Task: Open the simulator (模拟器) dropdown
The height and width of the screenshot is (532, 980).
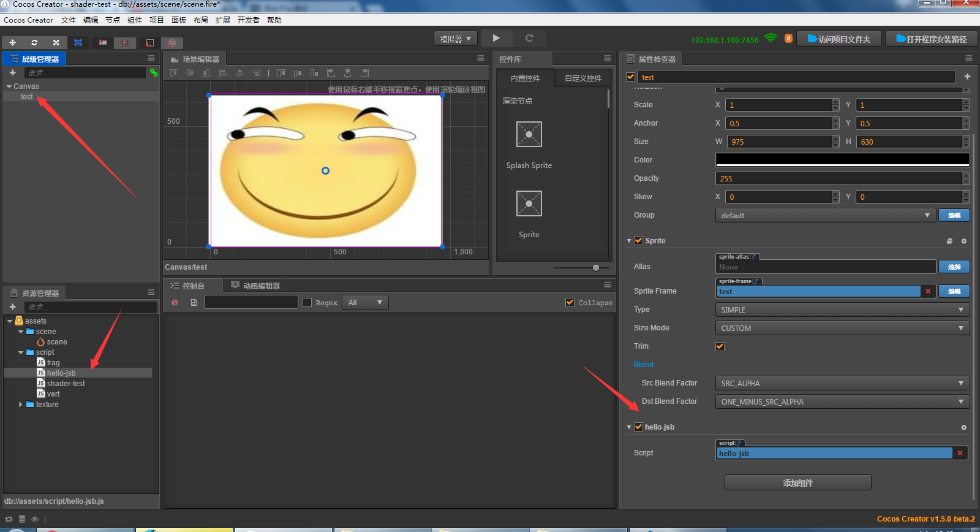Action: point(456,39)
